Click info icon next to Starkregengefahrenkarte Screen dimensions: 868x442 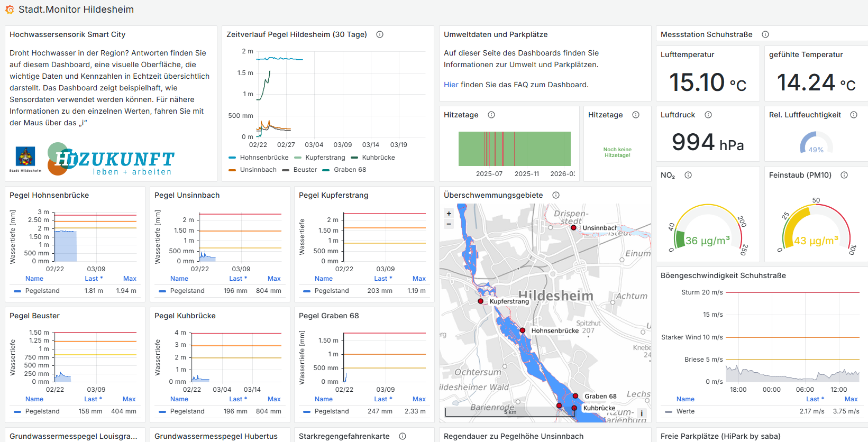[x=403, y=436]
